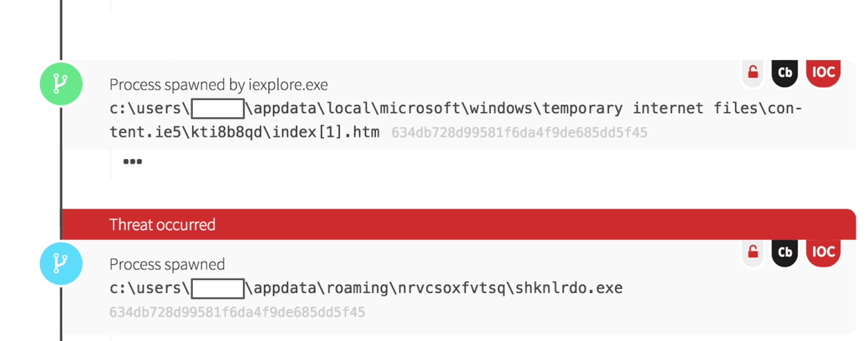Screen dimensions: 868x341
Task: Click the red unlock icon on the iexplore.exe event
Action: (752, 72)
